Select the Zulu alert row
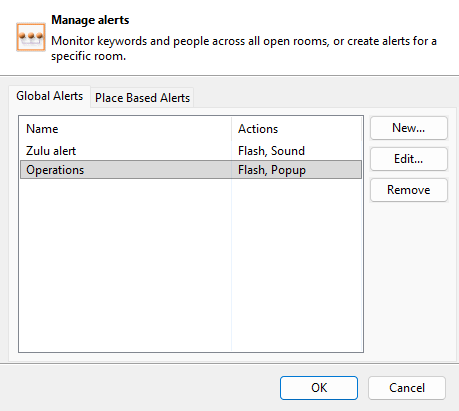Screen dimensions: 459x411 pyautogui.click(x=191, y=151)
